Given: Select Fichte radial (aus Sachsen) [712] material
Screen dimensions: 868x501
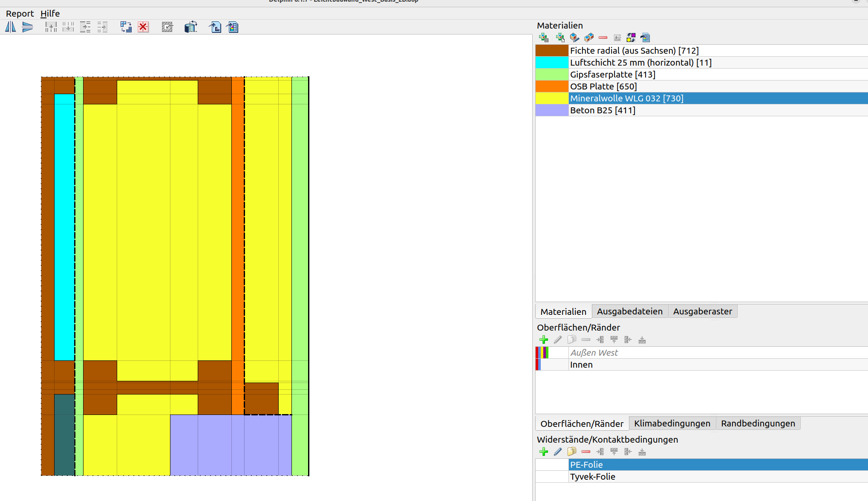Looking at the screenshot, I should pos(702,51).
